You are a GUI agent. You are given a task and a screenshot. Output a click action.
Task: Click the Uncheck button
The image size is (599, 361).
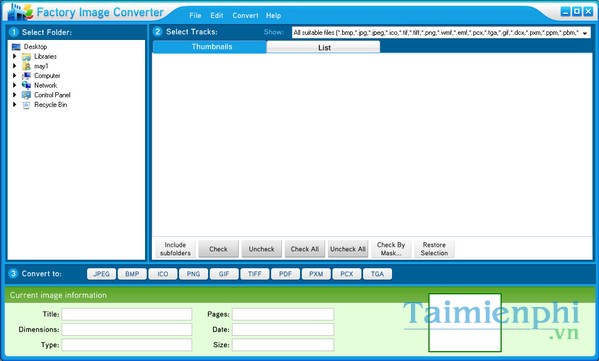[x=262, y=249]
